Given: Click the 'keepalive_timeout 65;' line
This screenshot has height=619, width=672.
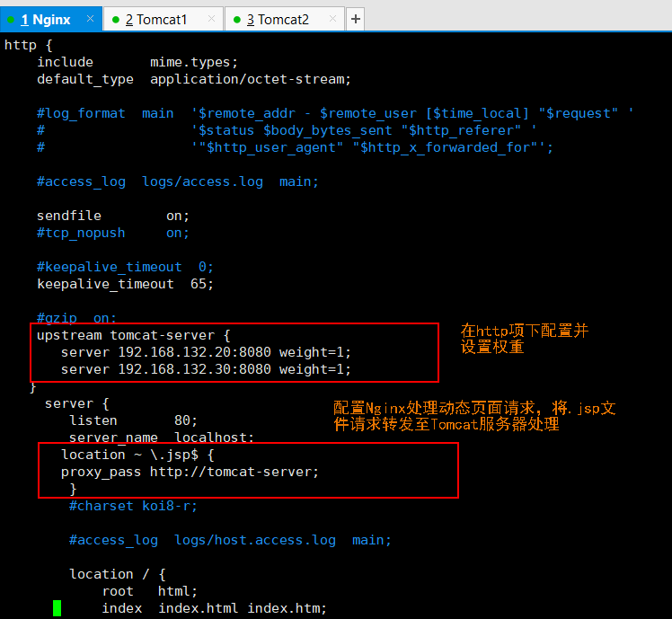Looking at the screenshot, I should [125, 284].
